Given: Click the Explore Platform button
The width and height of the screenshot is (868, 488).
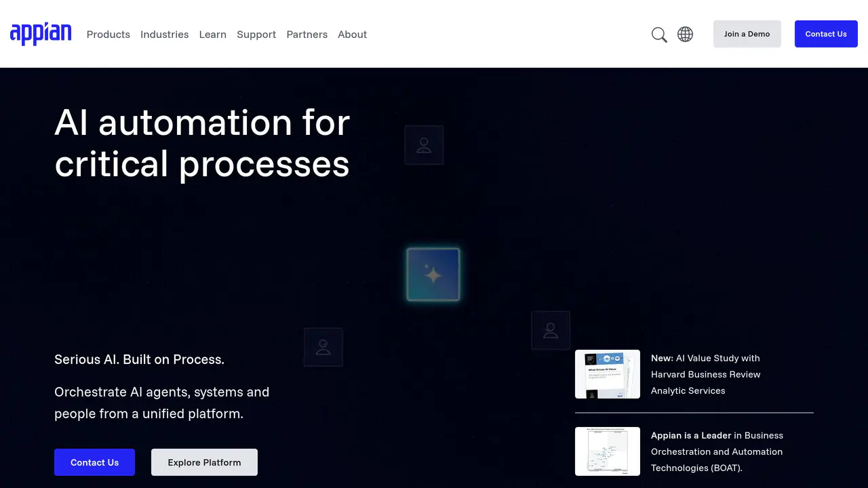Looking at the screenshot, I should point(204,462).
